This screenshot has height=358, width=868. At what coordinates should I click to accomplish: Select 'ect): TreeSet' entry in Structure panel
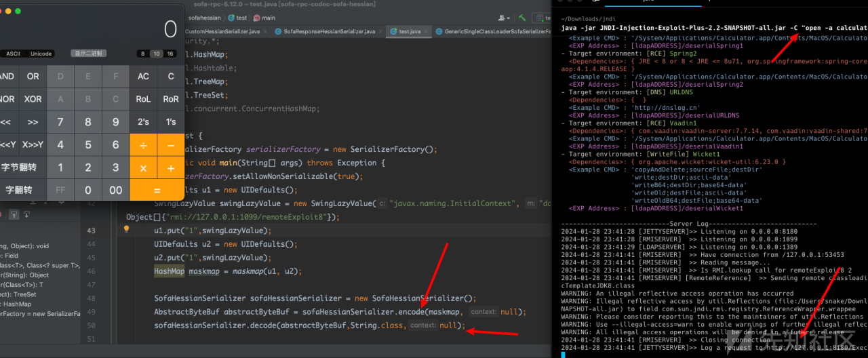click(x=18, y=294)
